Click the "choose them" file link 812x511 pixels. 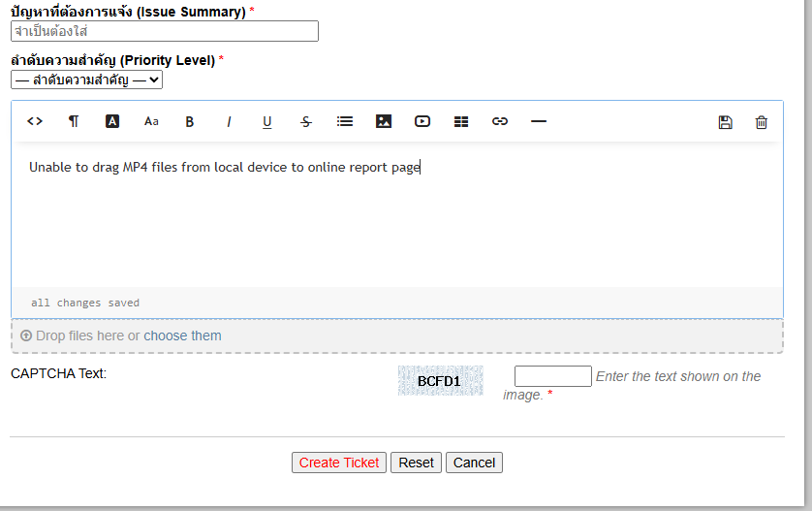182,335
